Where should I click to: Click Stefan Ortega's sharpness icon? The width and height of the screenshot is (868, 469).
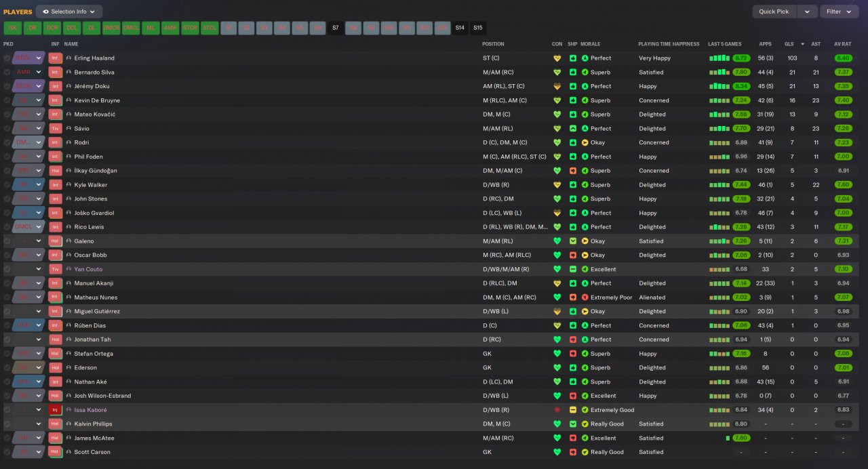[573, 354]
